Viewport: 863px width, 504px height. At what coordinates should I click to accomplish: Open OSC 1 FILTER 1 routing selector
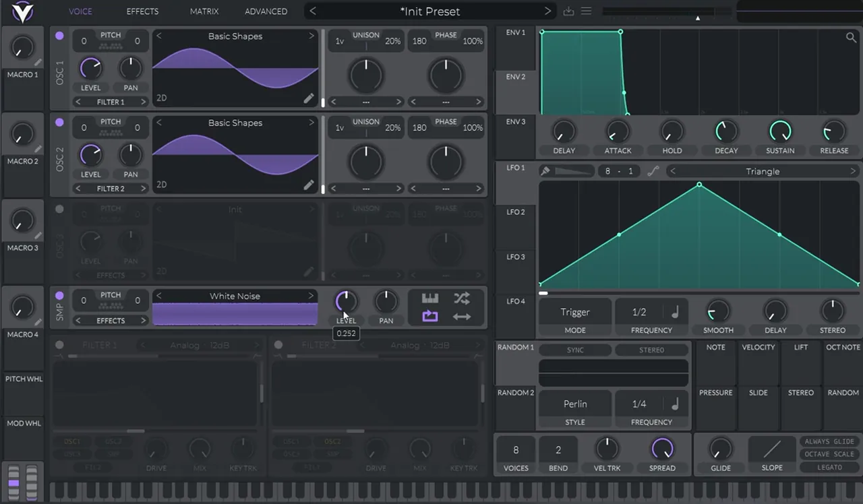[x=111, y=102]
